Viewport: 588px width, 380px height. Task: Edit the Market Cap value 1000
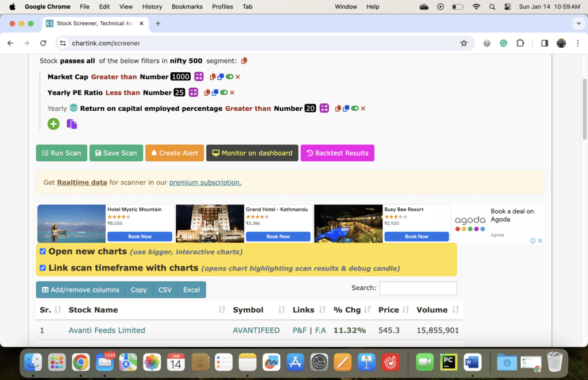point(180,76)
